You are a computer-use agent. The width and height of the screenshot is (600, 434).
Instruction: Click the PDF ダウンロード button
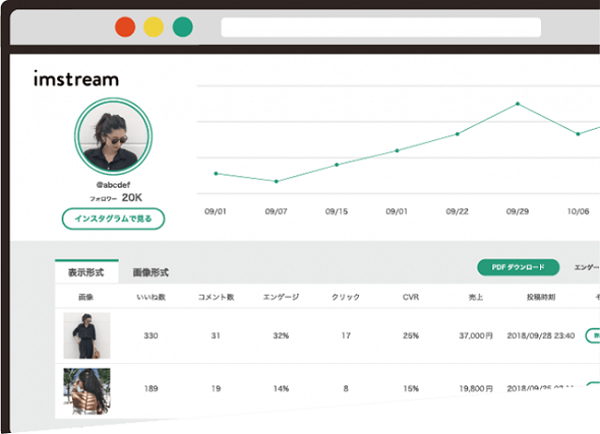point(518,267)
